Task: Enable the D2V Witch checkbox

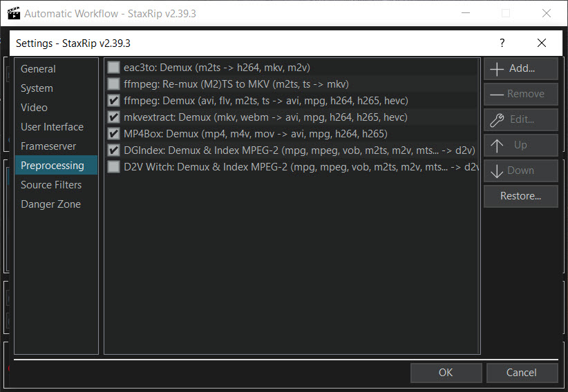Action: (x=114, y=166)
